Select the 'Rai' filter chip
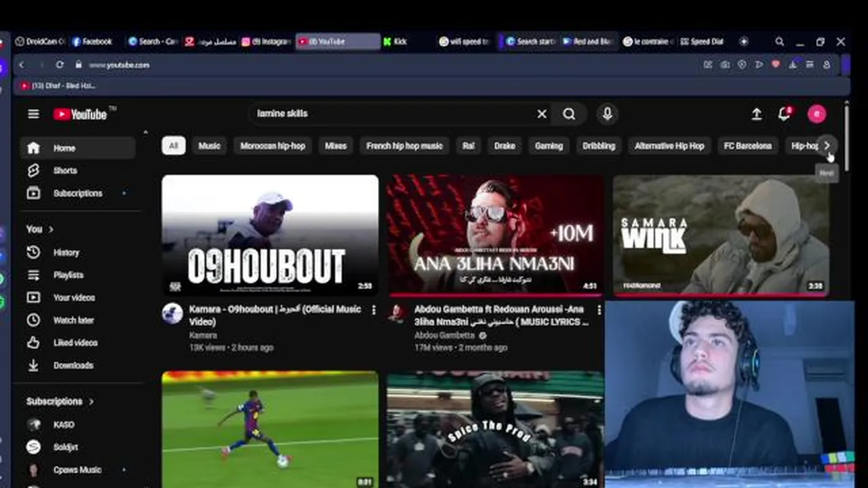 (x=469, y=146)
